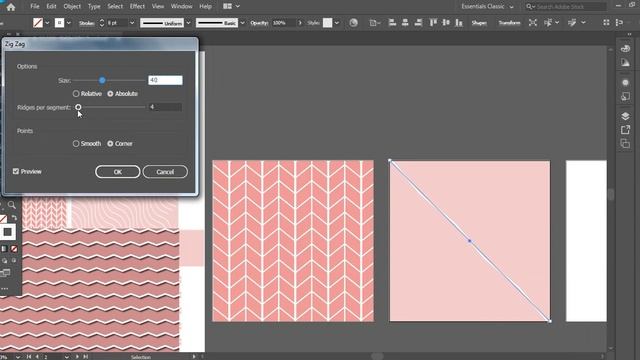Viewport: 640px width, 360px height.
Task: Open the Essentials Classic workspace dropdown
Action: 511,7
